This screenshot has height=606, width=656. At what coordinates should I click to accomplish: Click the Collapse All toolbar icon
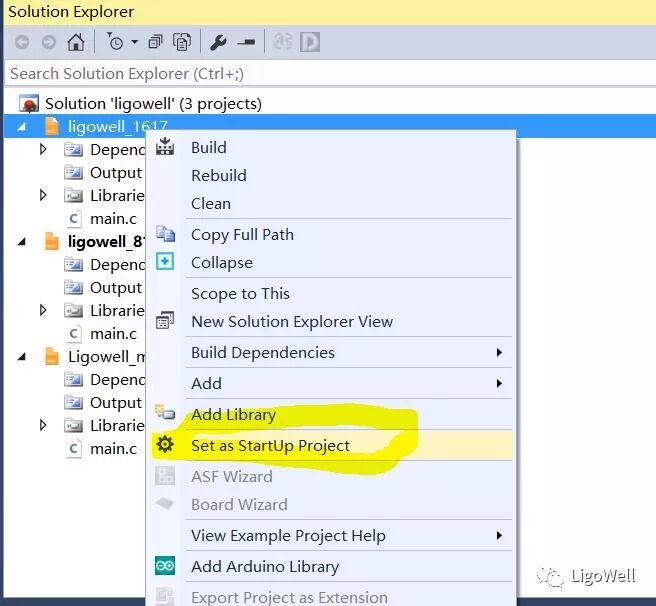pyautogui.click(x=155, y=42)
